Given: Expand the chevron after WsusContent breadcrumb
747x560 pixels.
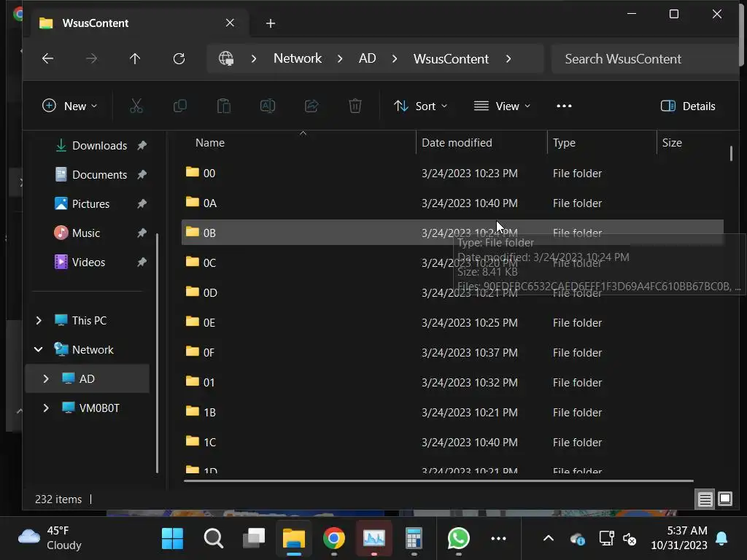Looking at the screenshot, I should (x=508, y=58).
